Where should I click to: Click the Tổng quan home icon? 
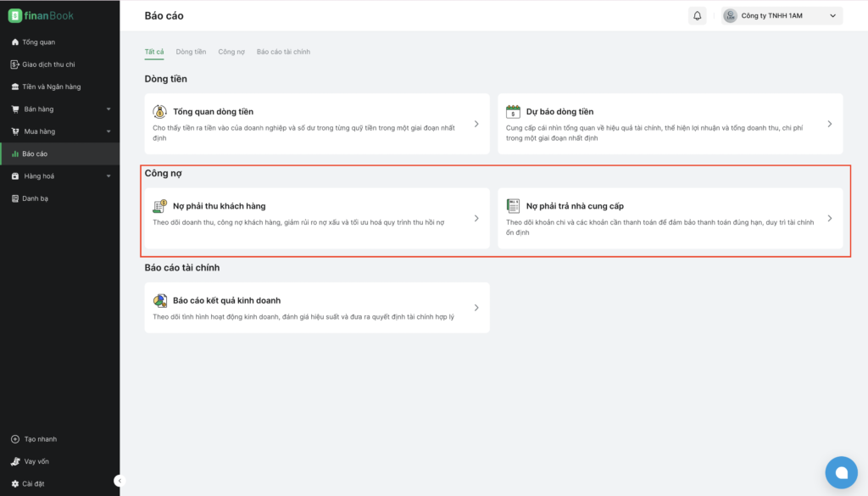(15, 42)
